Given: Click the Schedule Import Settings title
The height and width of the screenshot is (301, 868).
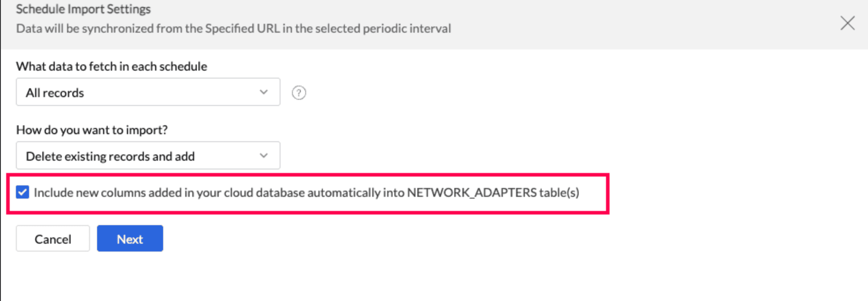Looking at the screenshot, I should click(83, 9).
